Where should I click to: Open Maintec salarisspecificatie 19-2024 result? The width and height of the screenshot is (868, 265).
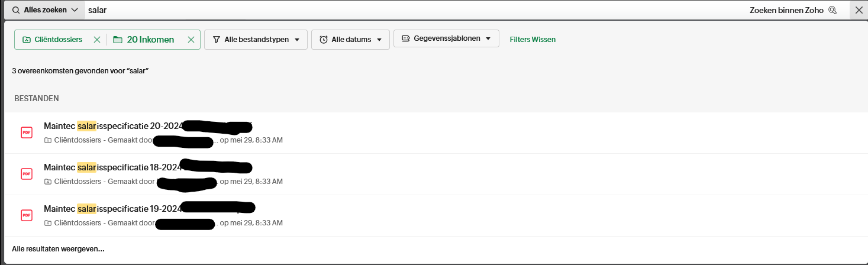coord(112,209)
